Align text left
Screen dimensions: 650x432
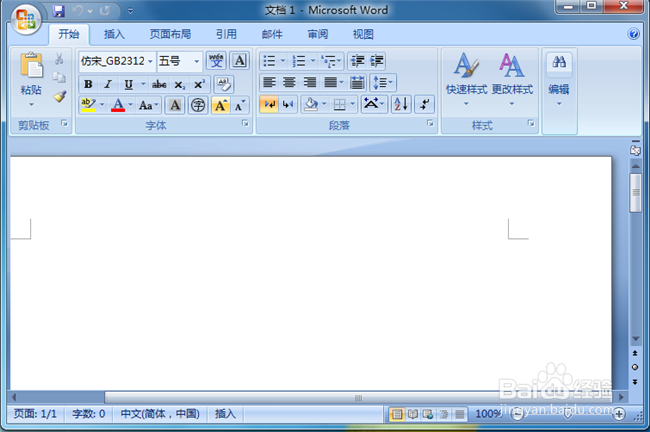[269, 82]
